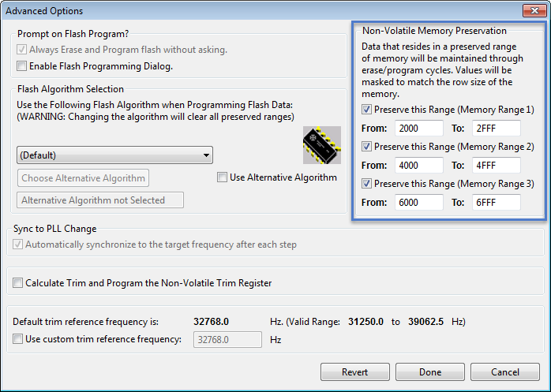Uncheck Preserve Memory Range 3

pyautogui.click(x=366, y=183)
